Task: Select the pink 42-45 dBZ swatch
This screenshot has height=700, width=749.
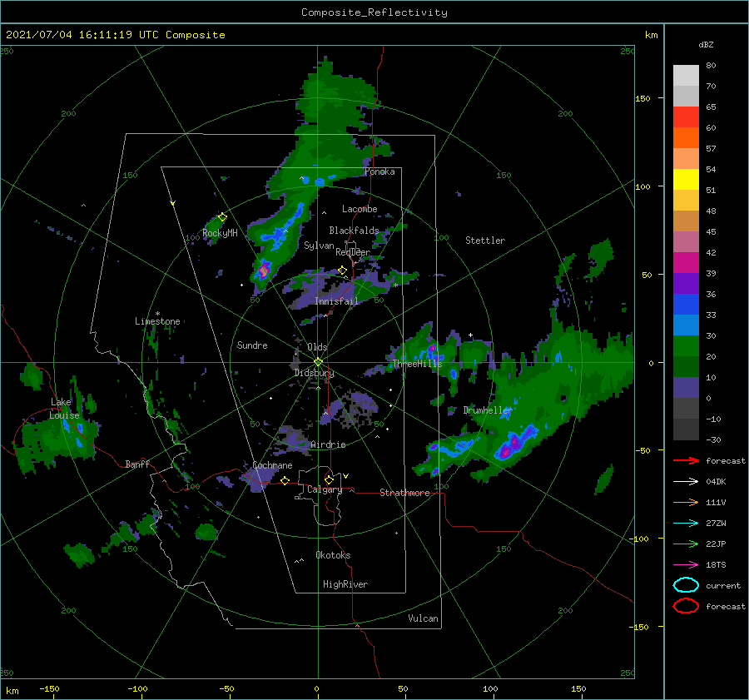Action: [686, 242]
